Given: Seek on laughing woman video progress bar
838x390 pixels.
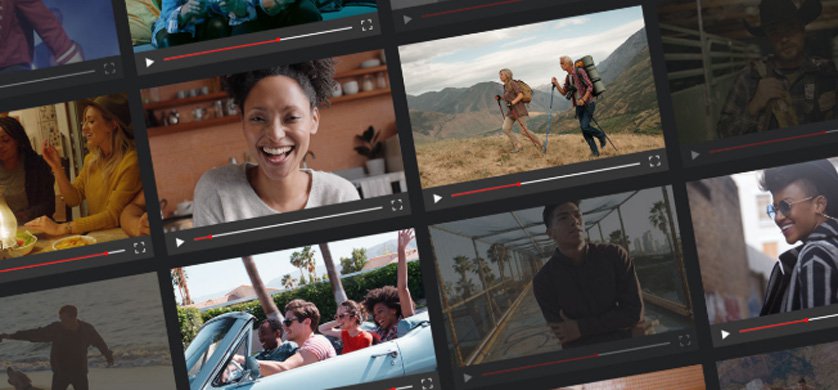Looking at the screenshot, I should tap(288, 223).
